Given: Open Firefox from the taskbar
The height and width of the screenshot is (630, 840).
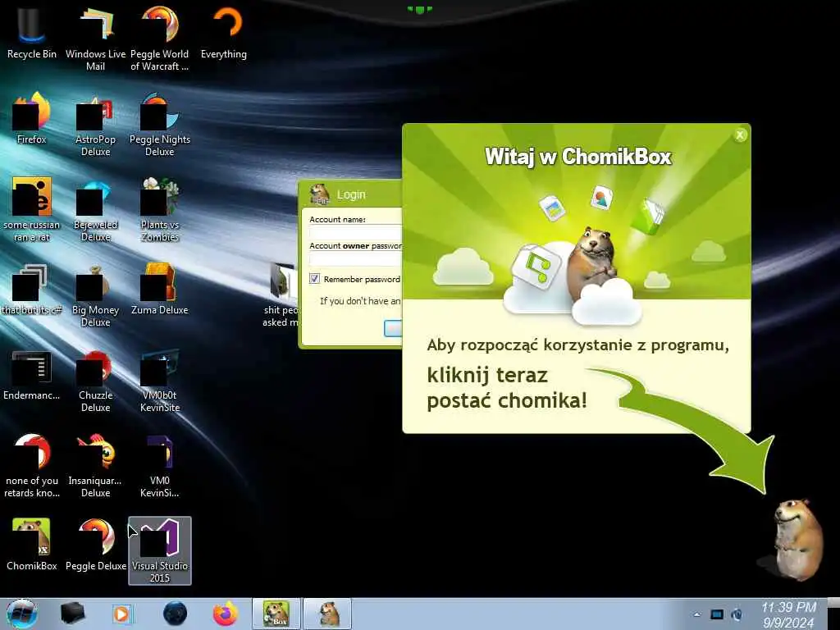Looking at the screenshot, I should coord(226,614).
